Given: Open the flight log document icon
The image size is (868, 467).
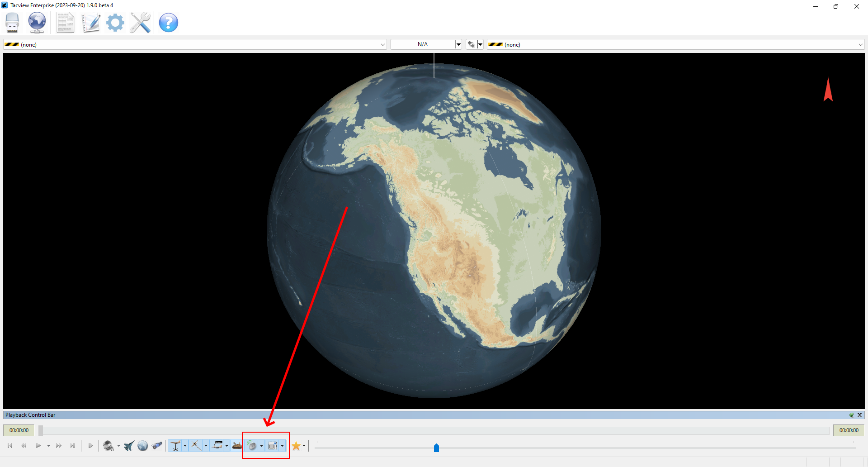Looking at the screenshot, I should click(x=66, y=23).
